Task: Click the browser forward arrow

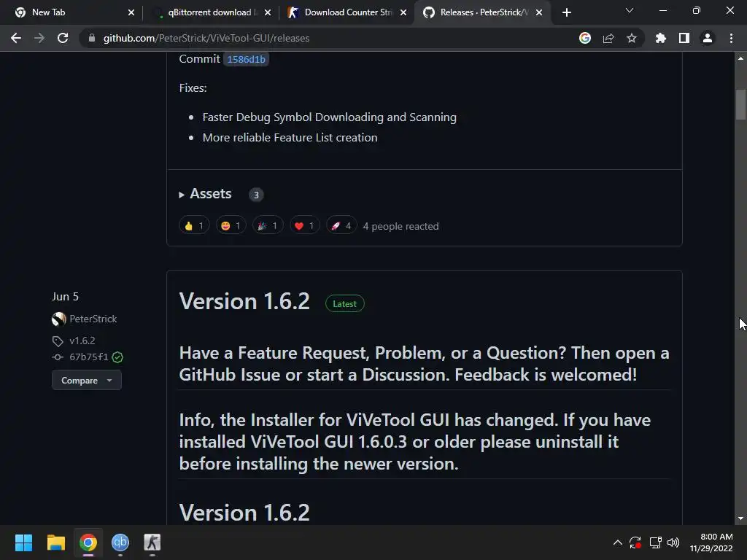Action: coord(39,38)
